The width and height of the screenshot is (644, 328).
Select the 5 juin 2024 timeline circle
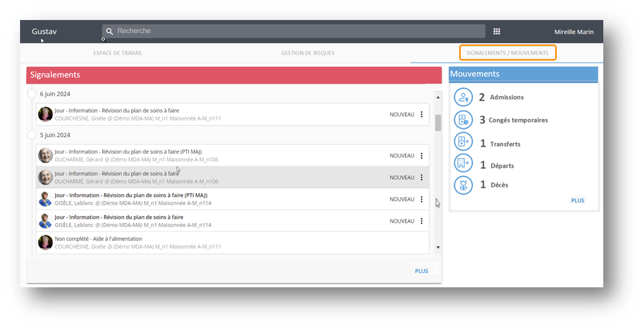tap(32, 135)
